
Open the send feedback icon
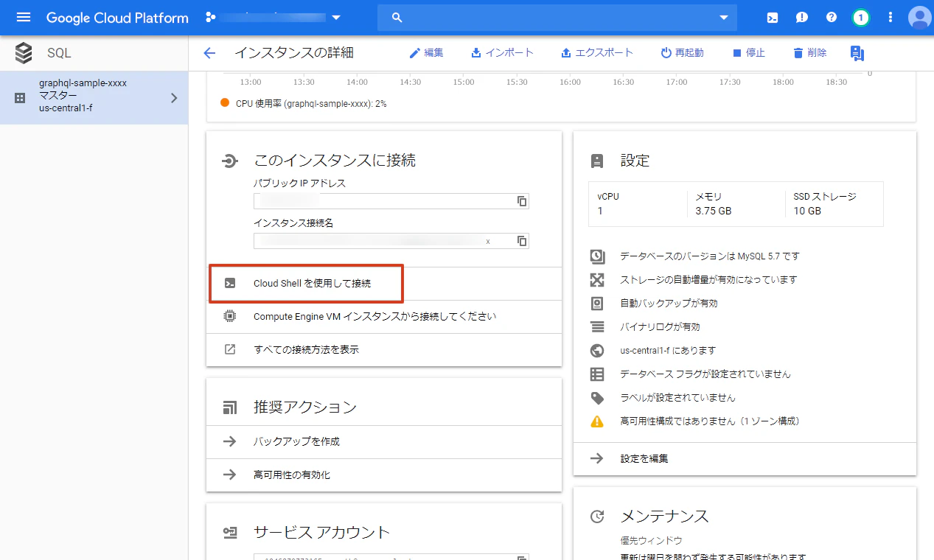(802, 18)
